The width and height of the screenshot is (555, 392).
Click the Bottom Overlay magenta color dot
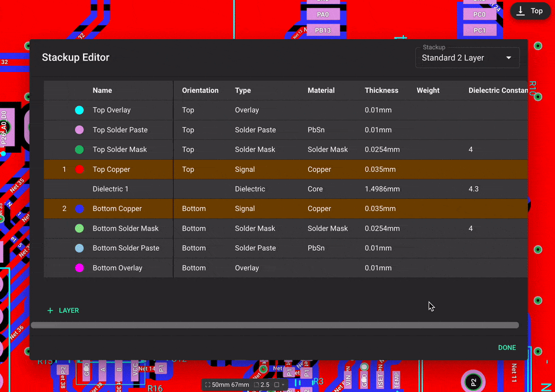pyautogui.click(x=79, y=267)
